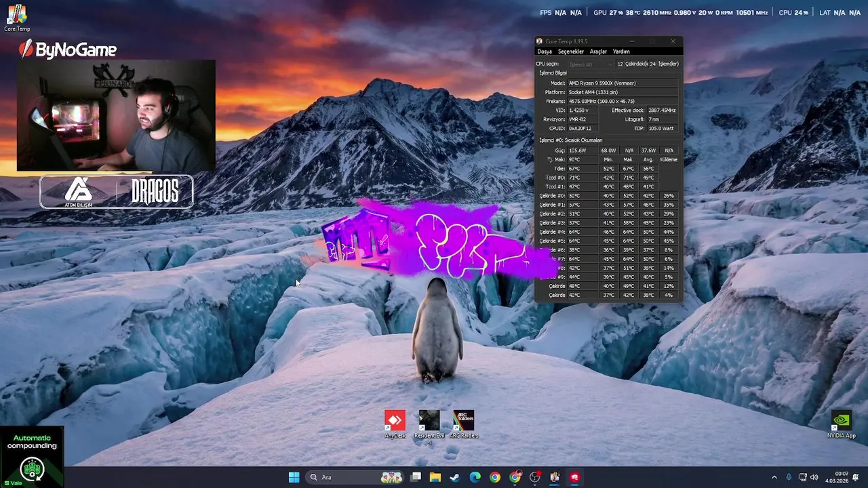
Task: Switch to Core Temp taskbar icon
Action: tap(555, 477)
